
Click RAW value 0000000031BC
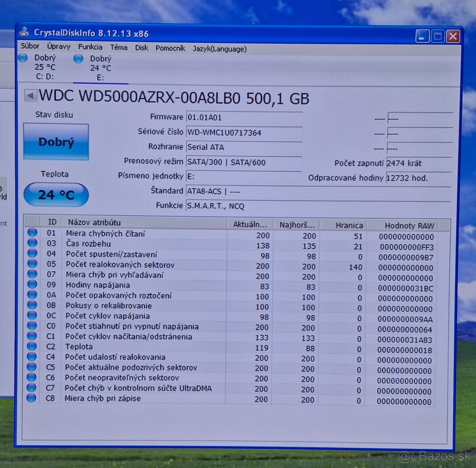click(405, 288)
